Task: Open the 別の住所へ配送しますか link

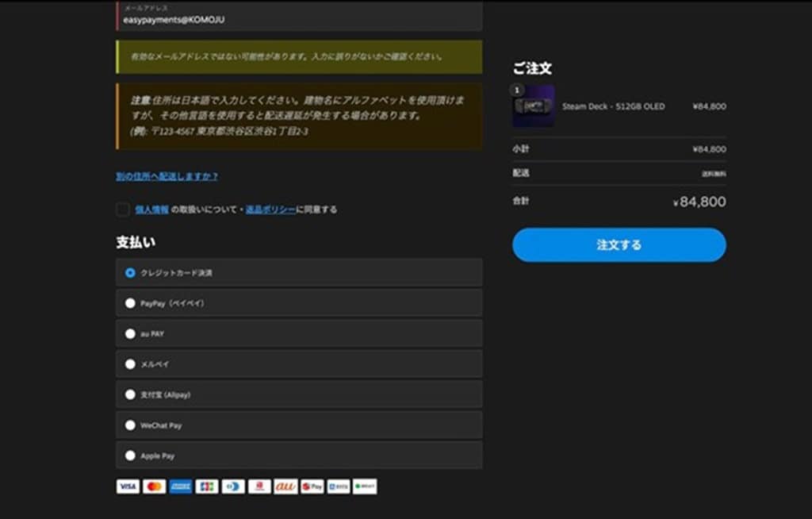Action: [167, 176]
